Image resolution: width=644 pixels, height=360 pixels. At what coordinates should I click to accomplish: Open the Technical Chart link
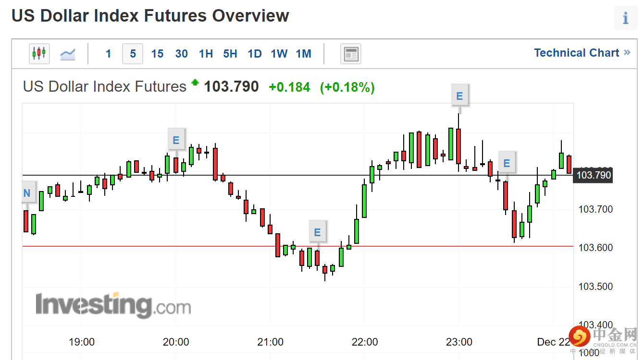click(582, 53)
